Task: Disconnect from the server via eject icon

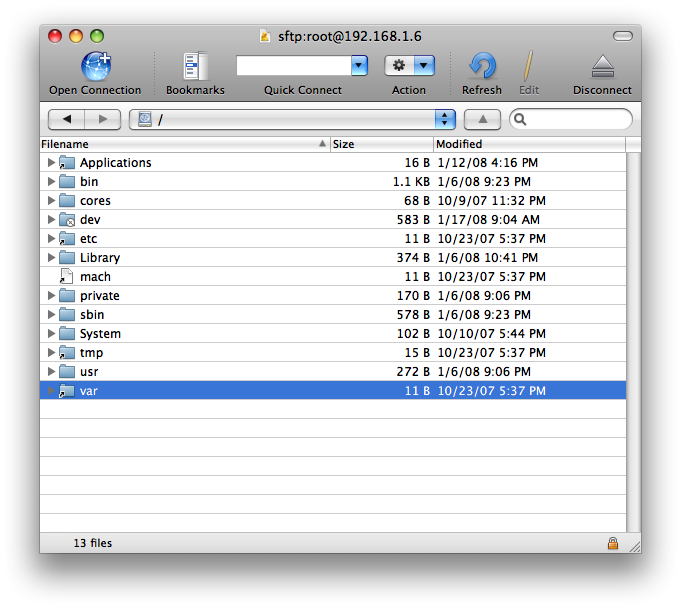Action: (x=603, y=66)
